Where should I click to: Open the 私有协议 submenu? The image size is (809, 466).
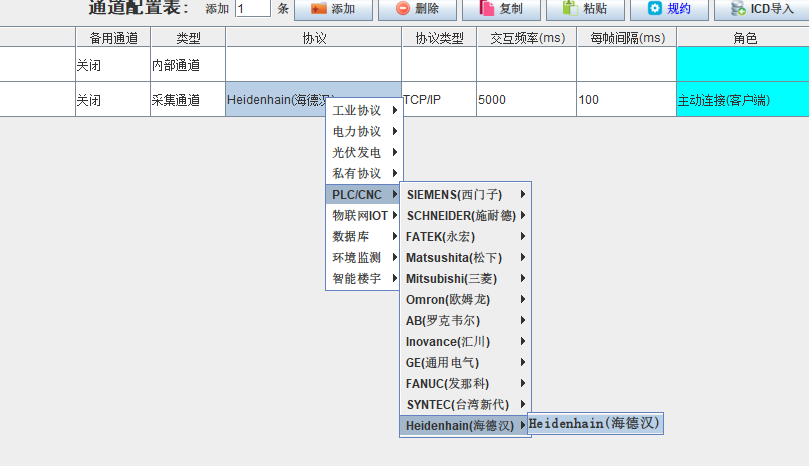364,173
